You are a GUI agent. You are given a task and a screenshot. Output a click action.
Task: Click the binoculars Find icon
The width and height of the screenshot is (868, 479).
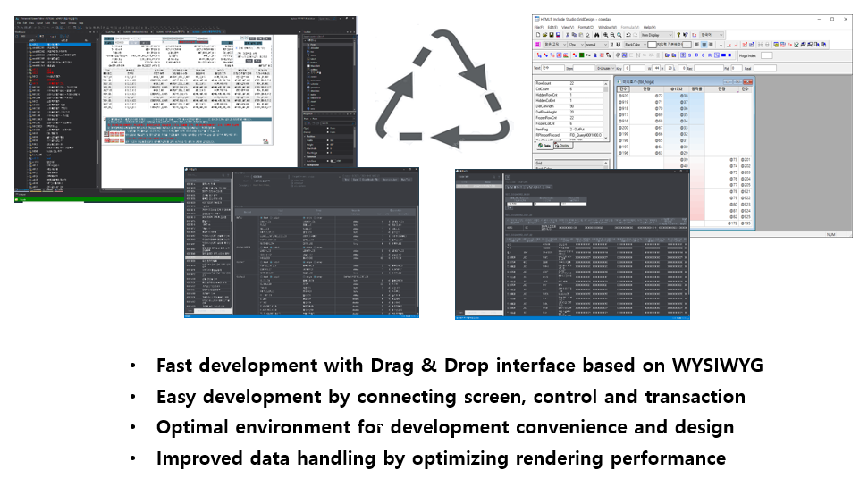pos(594,35)
